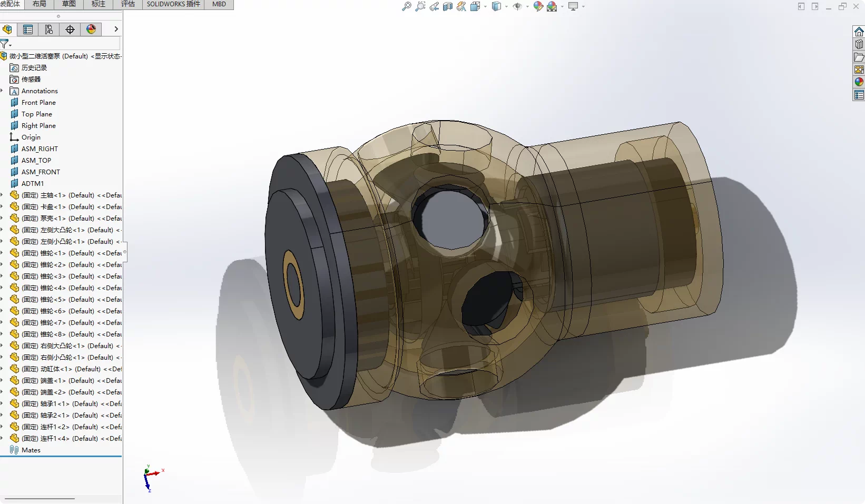
Task: Select the 卡盘<1> component icon
Action: click(14, 207)
